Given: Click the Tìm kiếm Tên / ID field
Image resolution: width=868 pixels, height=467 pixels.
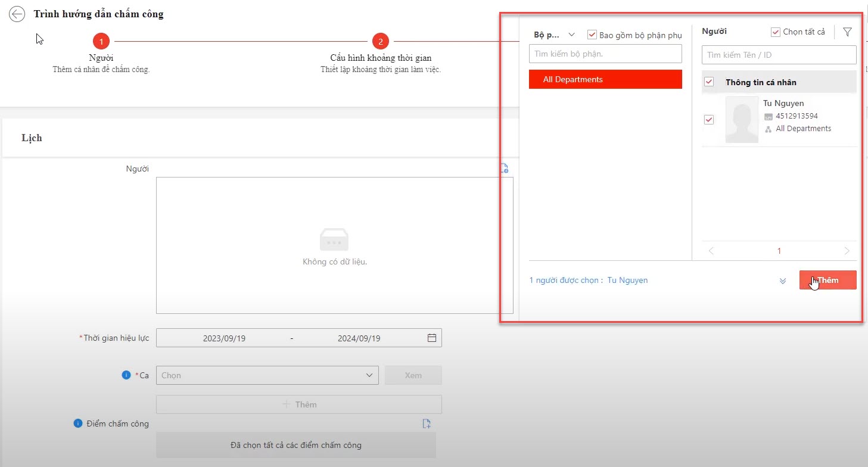Looking at the screenshot, I should (x=779, y=55).
